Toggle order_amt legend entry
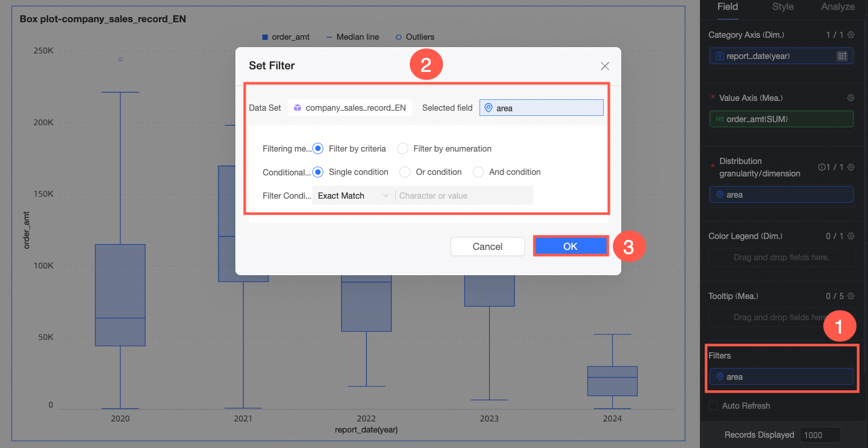The width and height of the screenshot is (868, 448). (x=286, y=37)
